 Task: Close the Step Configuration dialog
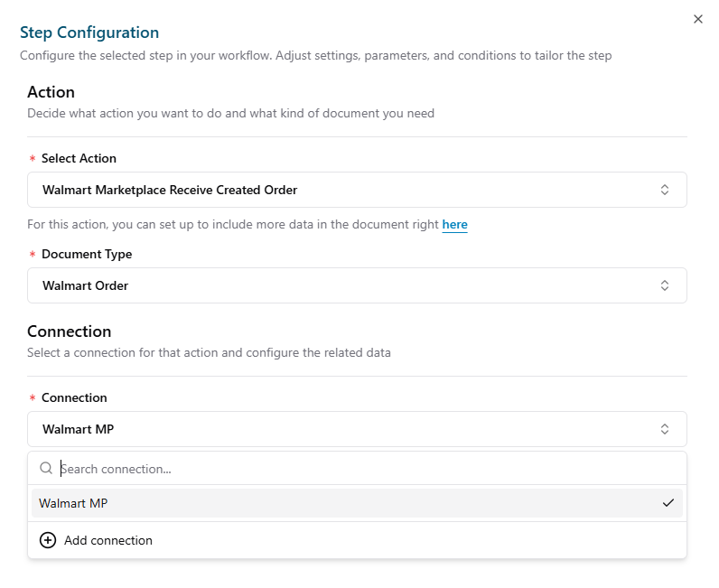point(698,19)
